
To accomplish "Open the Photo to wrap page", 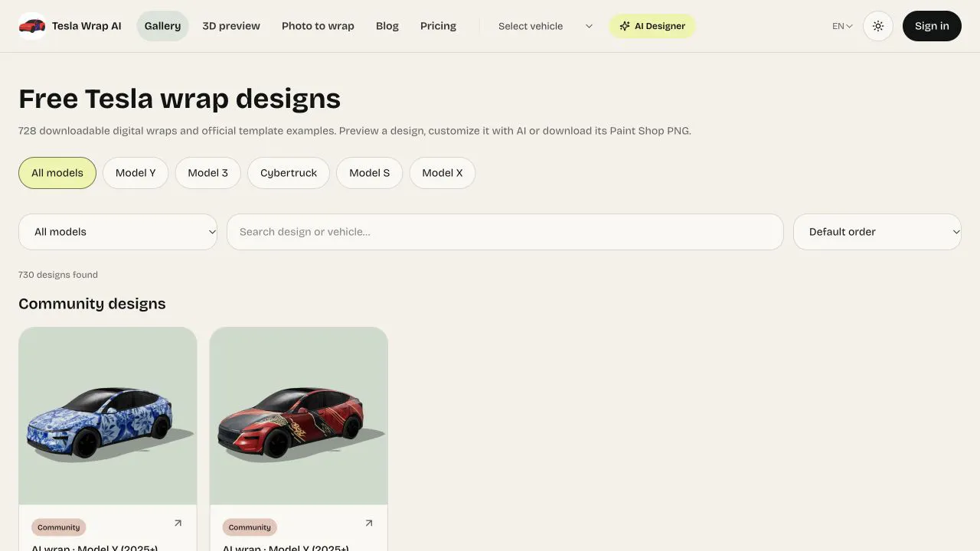I will pyautogui.click(x=318, y=26).
